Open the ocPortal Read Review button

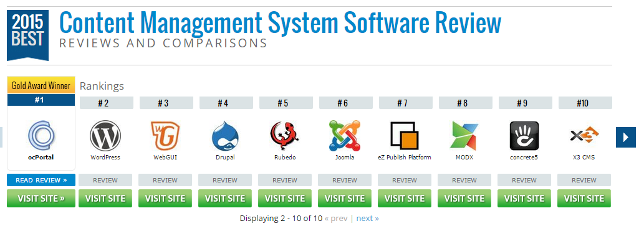(x=41, y=180)
